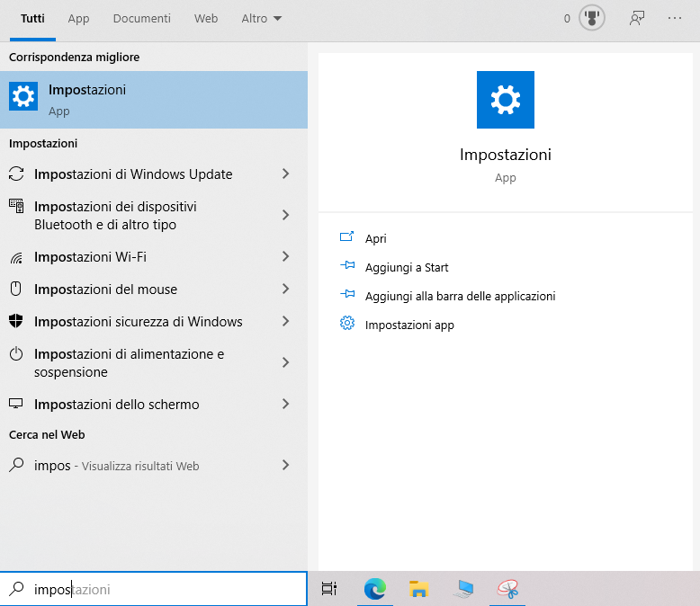Open the Snipping Tool taskbar icon
Screen dimensions: 700x606
[508, 589]
